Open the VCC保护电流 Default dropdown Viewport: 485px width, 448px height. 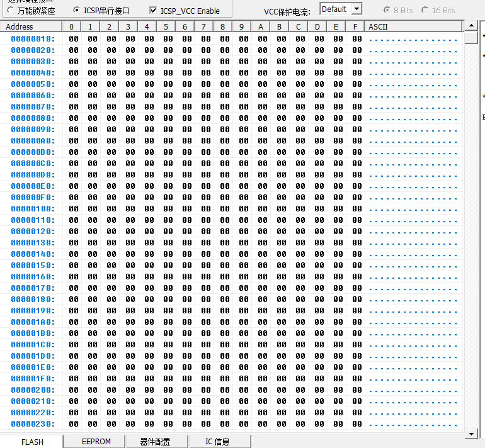[x=356, y=9]
